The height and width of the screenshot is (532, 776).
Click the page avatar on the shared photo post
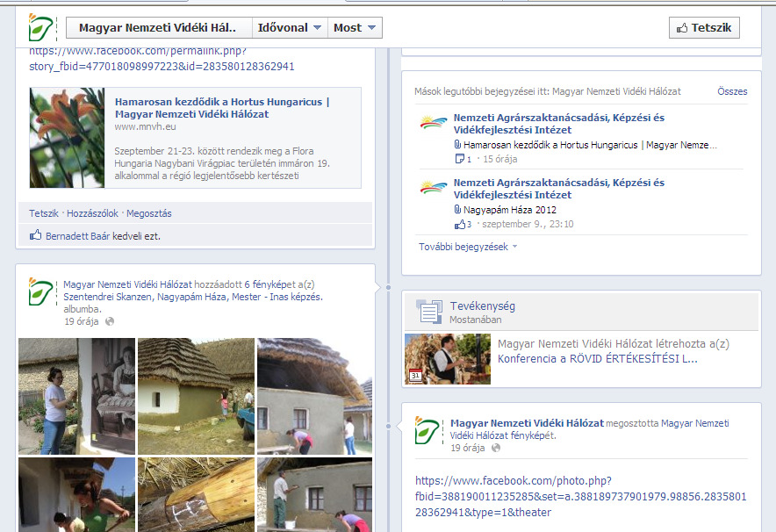(428, 430)
